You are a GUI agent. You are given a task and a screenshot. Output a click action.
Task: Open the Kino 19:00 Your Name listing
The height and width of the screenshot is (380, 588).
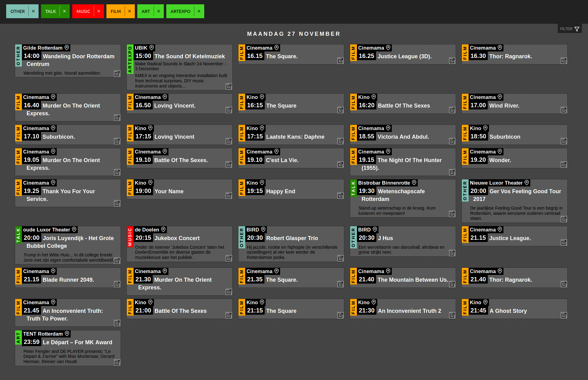(180, 189)
